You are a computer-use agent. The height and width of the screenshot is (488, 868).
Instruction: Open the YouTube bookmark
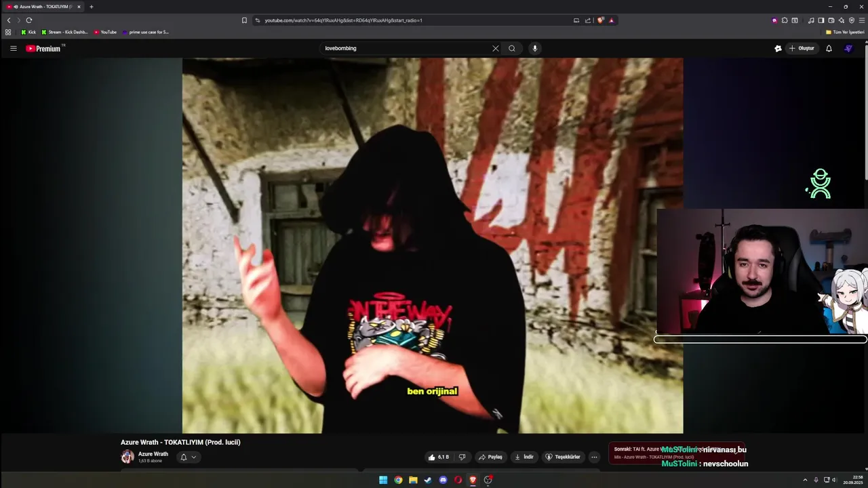click(105, 32)
